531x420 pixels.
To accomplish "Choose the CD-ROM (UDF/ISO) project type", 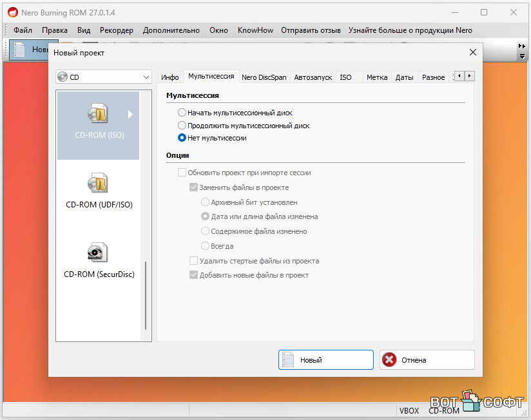I will coord(99,184).
